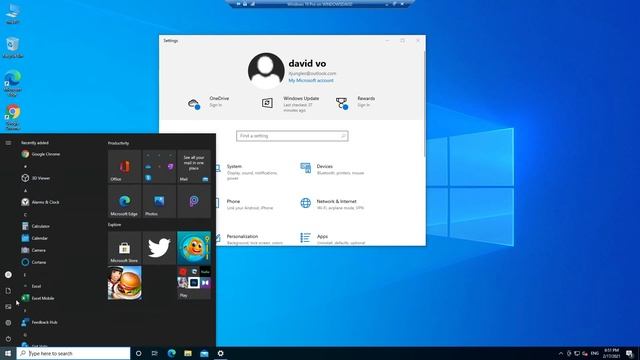This screenshot has width=640, height=360.
Task: Open Calendar from the app list
Action: tap(35, 238)
